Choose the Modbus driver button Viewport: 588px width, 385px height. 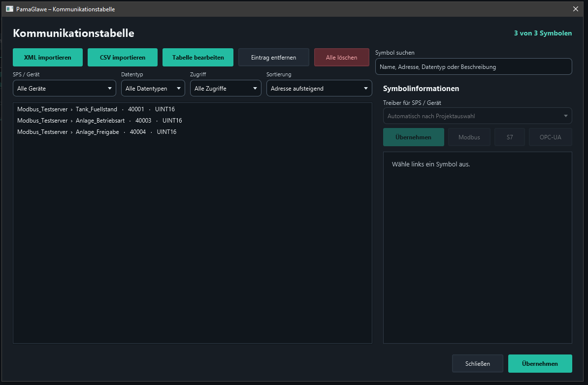coord(469,137)
